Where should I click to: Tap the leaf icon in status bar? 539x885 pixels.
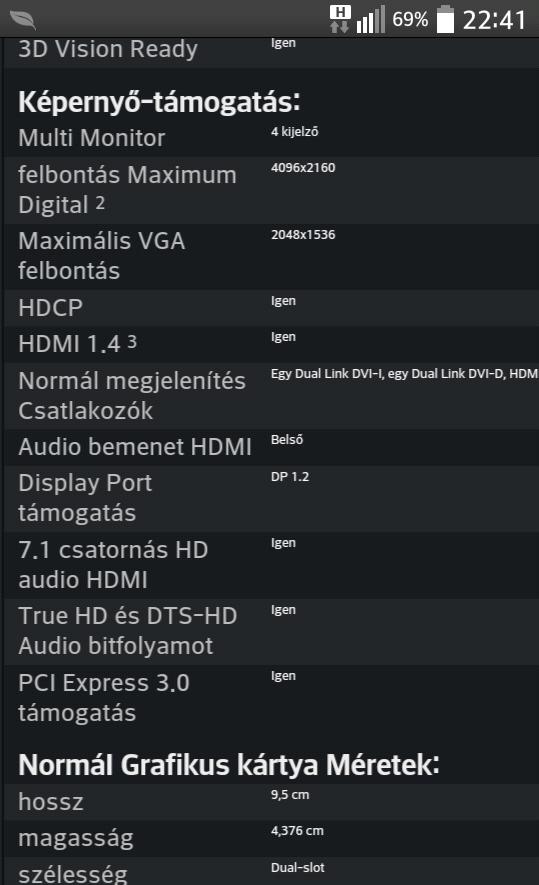click(x=23, y=20)
